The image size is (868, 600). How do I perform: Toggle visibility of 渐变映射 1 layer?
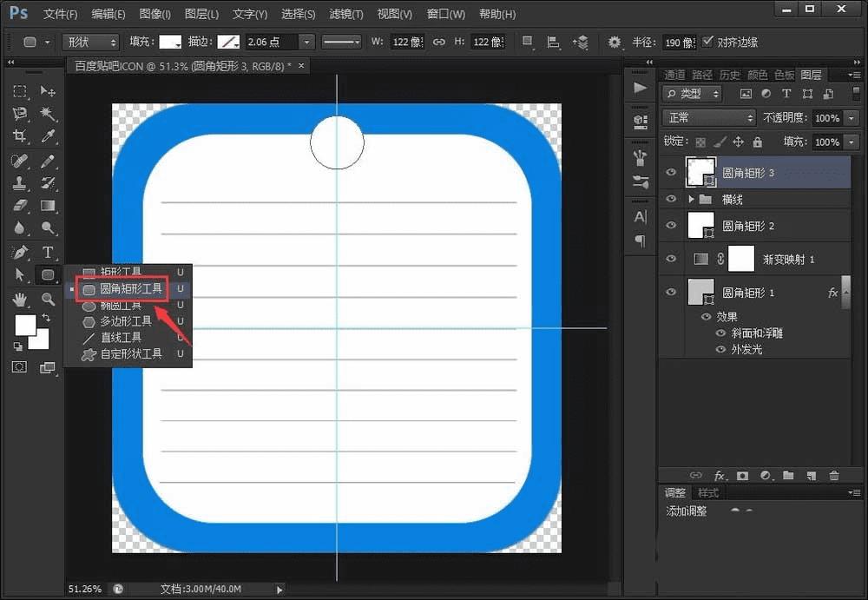point(670,259)
